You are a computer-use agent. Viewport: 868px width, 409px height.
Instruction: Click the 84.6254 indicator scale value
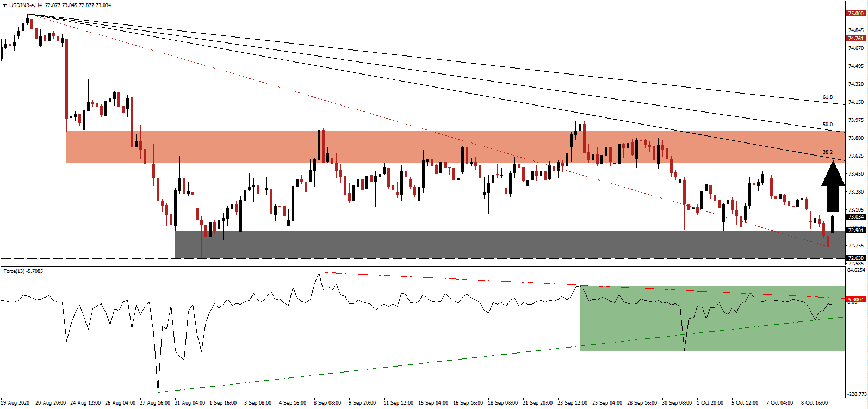856,270
